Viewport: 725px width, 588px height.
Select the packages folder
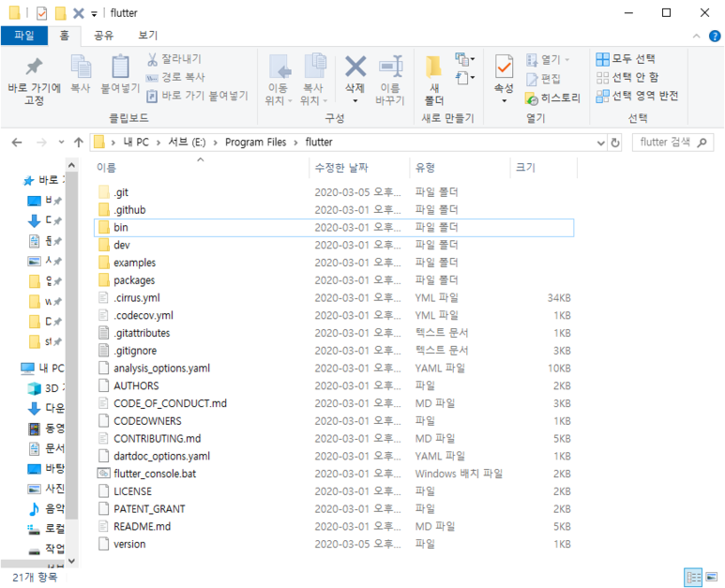pos(334,280)
